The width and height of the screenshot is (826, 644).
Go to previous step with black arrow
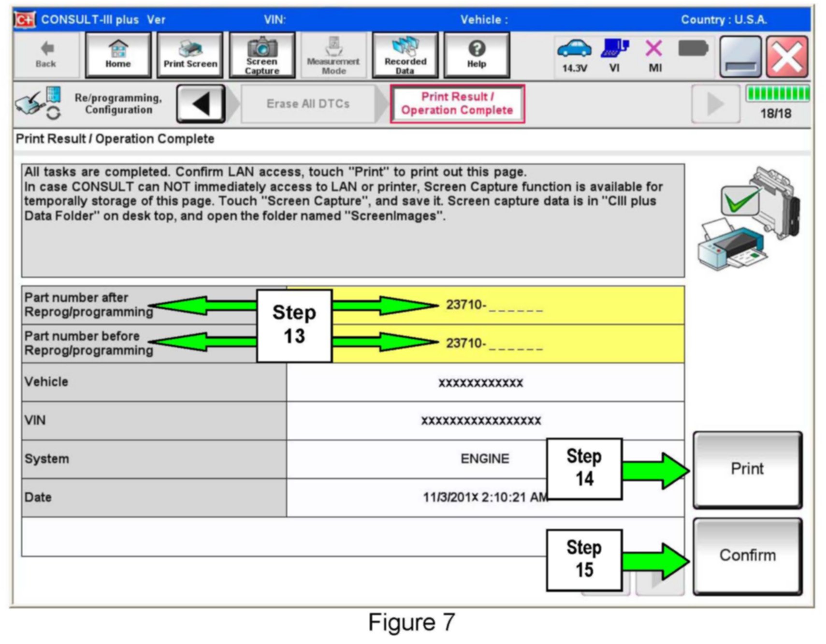point(201,104)
